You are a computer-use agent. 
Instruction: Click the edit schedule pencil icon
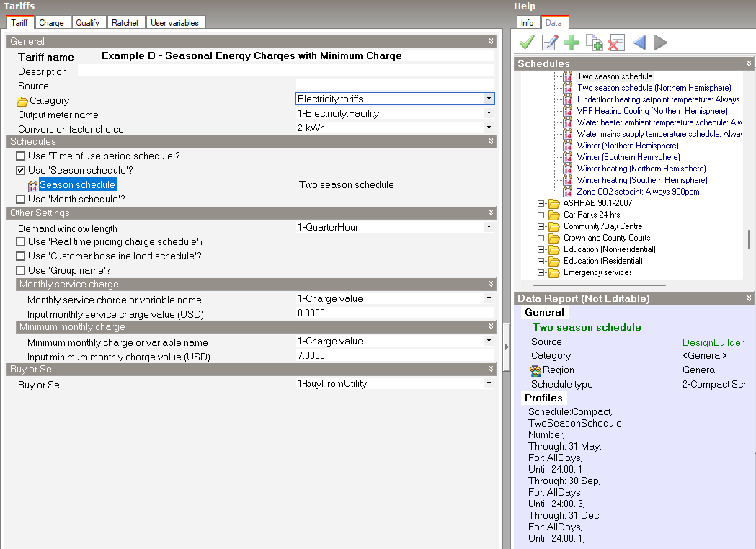point(550,43)
